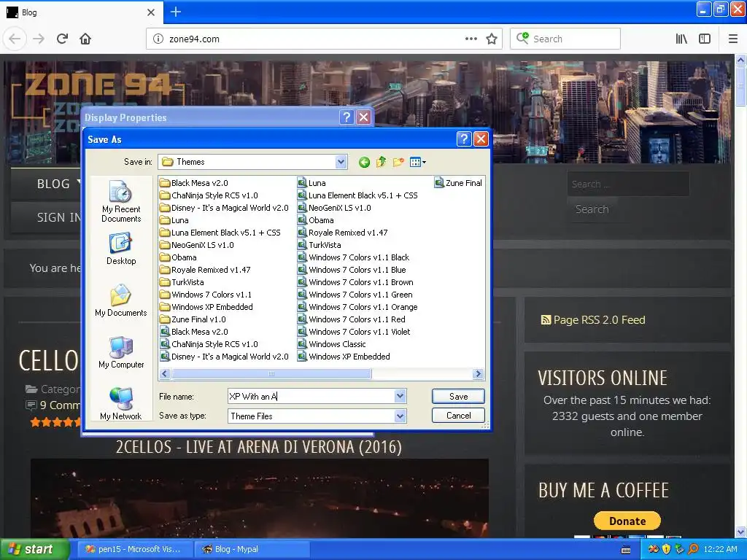Open the Blog menu on website
Viewport: 747px width, 560px height.
point(53,184)
